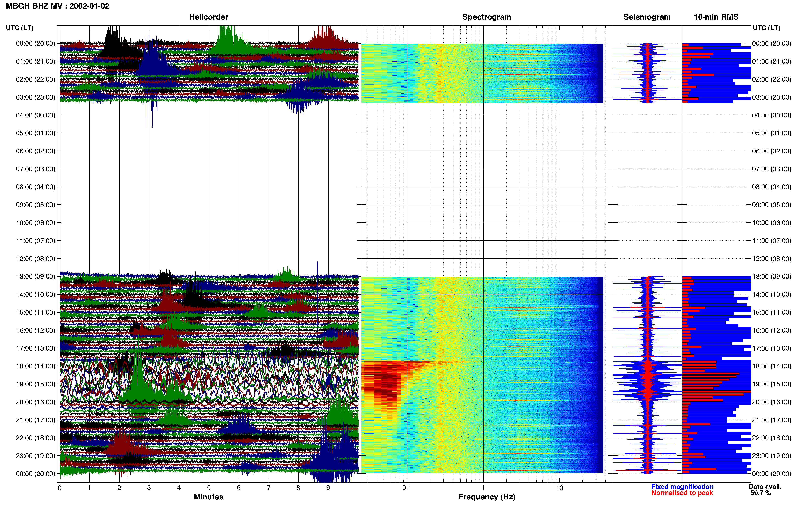Image resolution: width=812 pixels, height=508 pixels.
Task: Click left axis label 12:00 (08:00)
Action: (36, 259)
